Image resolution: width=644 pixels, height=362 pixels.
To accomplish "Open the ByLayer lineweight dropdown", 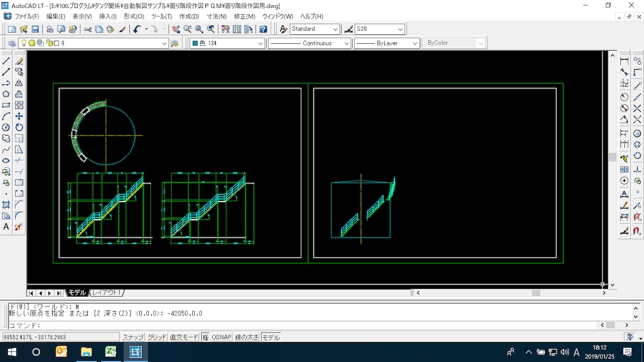I will click(386, 43).
